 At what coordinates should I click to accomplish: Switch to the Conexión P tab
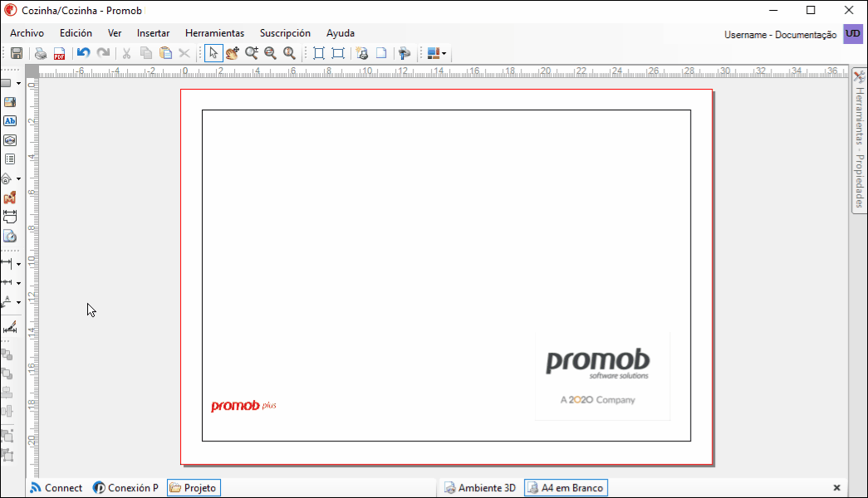[x=125, y=488]
